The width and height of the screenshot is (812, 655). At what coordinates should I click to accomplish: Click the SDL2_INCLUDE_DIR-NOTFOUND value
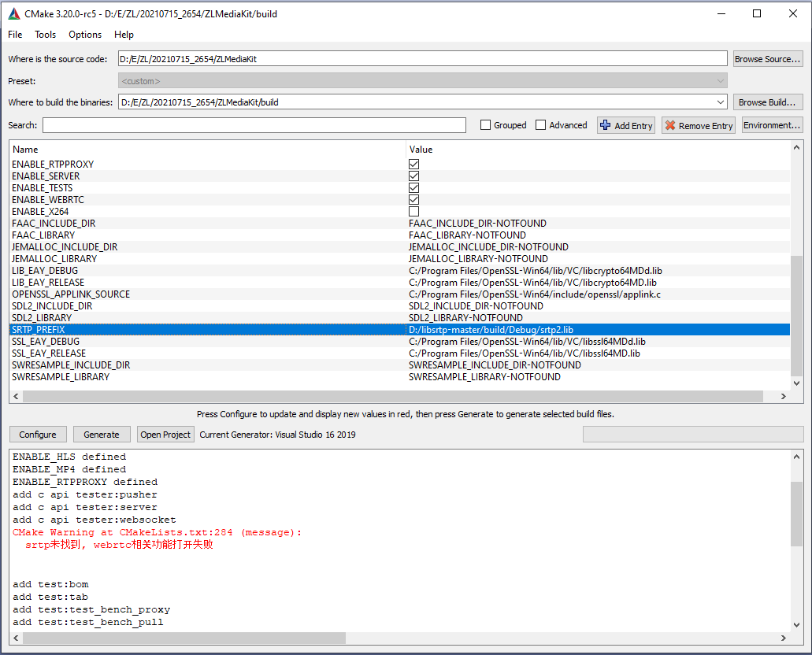click(476, 306)
